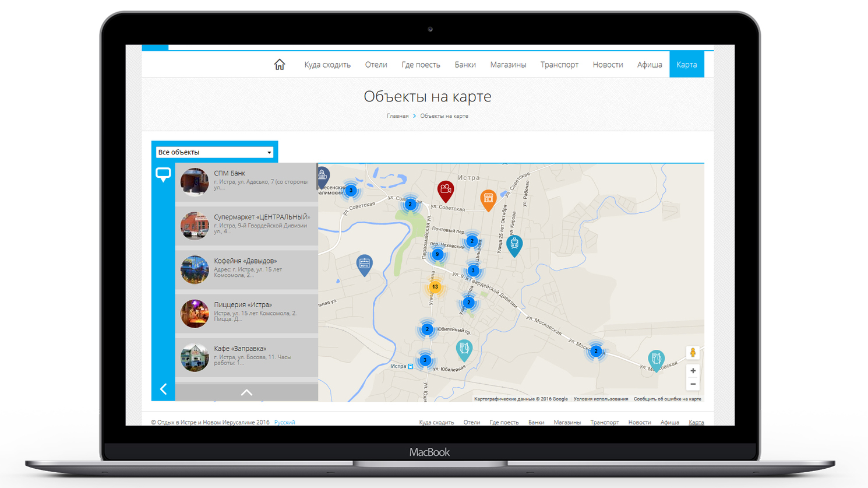Screen dimensions: 868x488
Task: Open cluster 2 on ул. Советская
Action: tap(410, 204)
